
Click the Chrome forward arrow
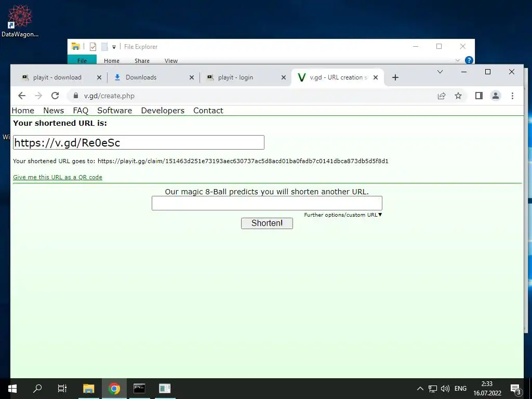(38, 96)
